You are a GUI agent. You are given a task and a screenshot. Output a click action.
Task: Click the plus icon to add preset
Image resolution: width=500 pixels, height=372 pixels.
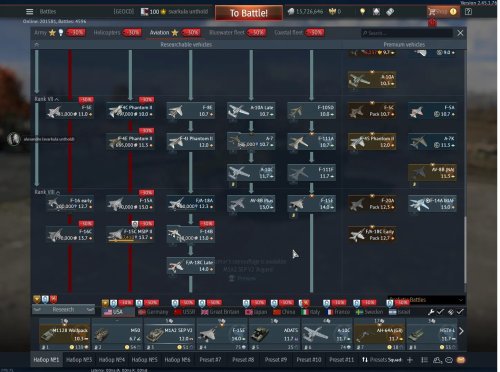410,360
